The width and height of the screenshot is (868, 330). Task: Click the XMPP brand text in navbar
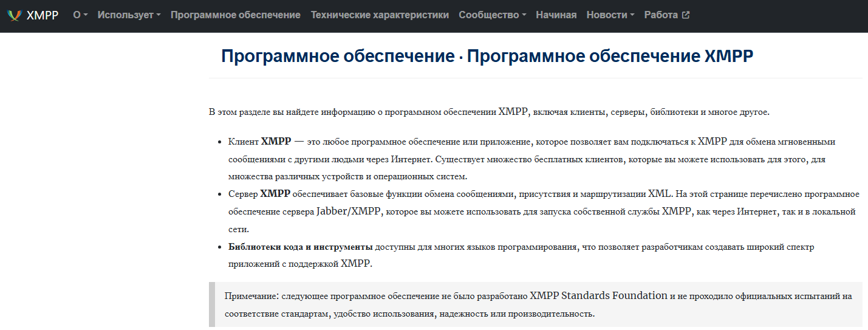point(43,15)
